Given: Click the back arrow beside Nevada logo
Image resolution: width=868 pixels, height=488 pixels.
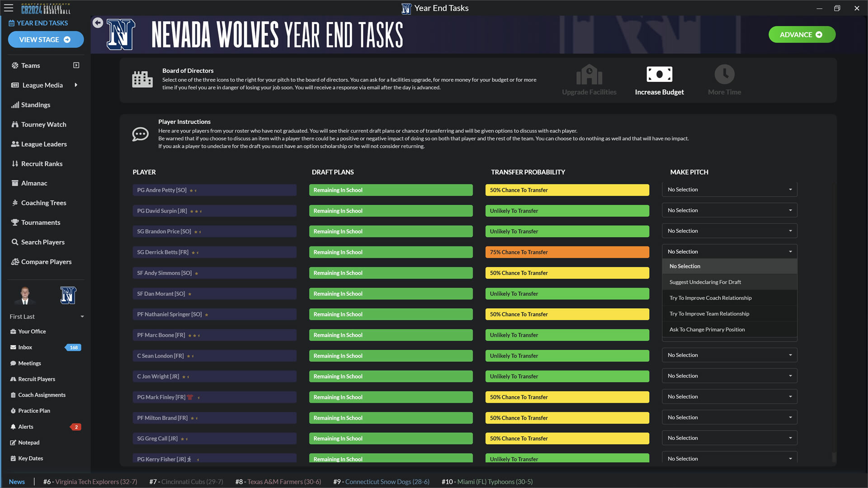Looking at the screenshot, I should click(x=98, y=23).
